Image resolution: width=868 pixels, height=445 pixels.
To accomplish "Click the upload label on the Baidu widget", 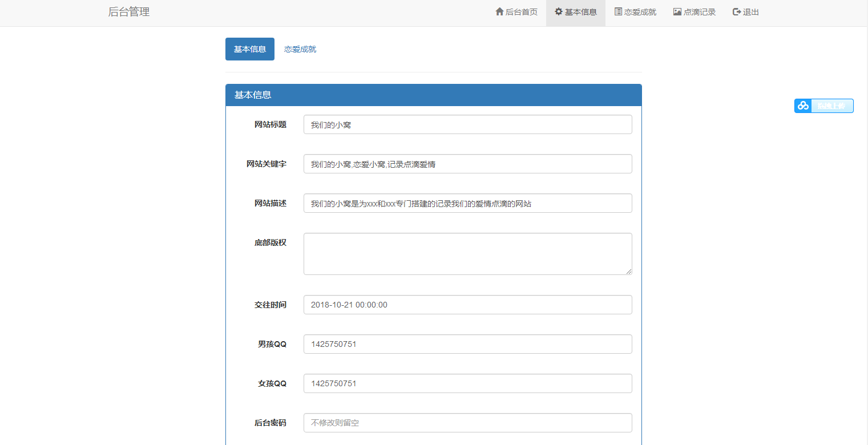I will (x=831, y=106).
